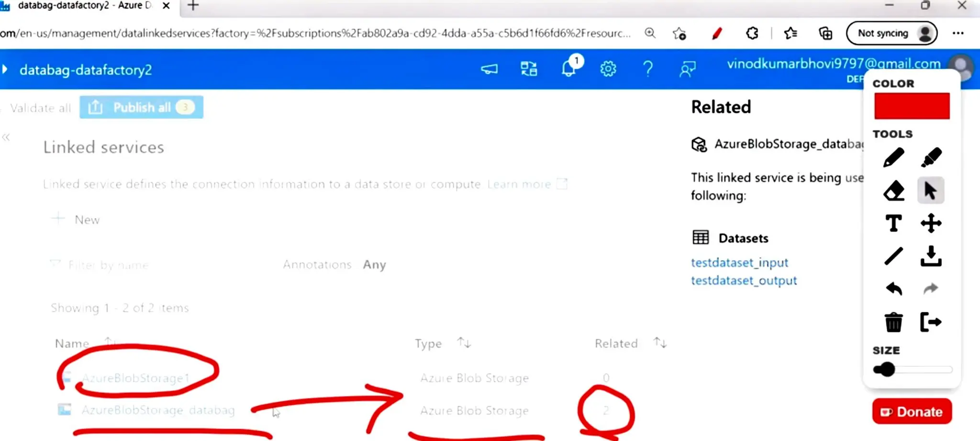
Task: Redo the annotation
Action: coord(931,289)
